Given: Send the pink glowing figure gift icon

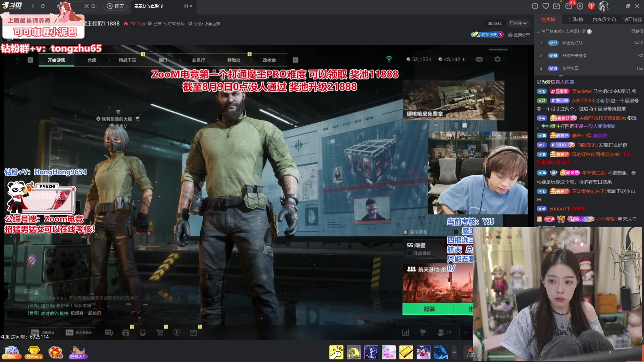Looking at the screenshot, I should click(x=388, y=352).
